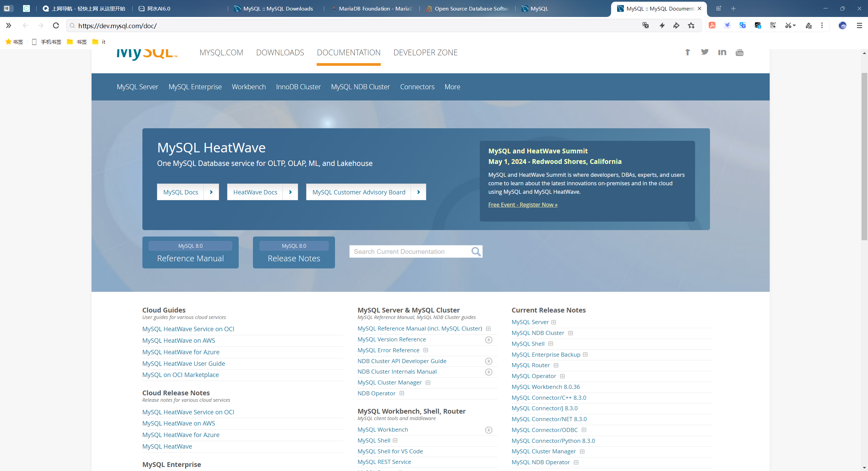Expand MySQL Server release notes plus icon
This screenshot has height=471, width=868.
(x=554, y=322)
